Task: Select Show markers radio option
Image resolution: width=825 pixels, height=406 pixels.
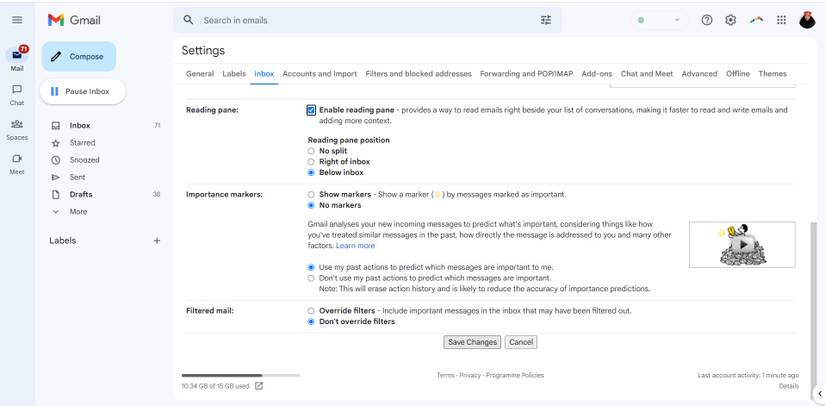Action: [x=311, y=194]
